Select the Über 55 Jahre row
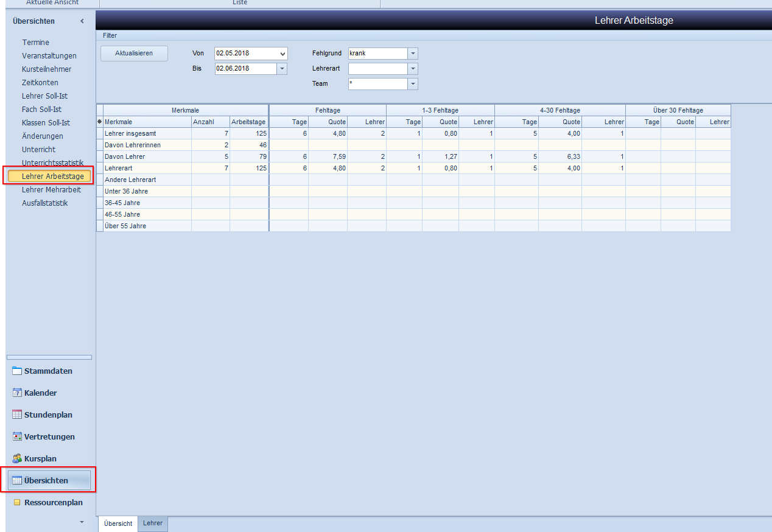The image size is (772, 532). [x=413, y=226]
